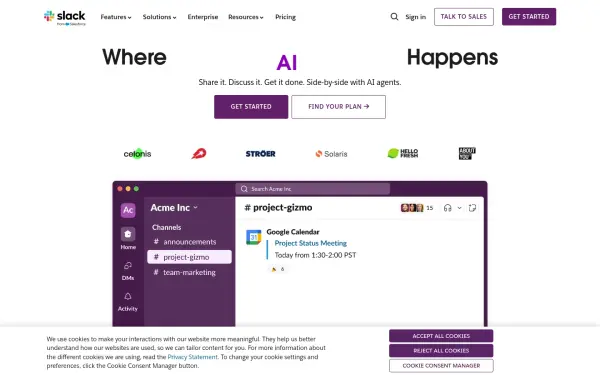Click the Celonis customer logo
Image resolution: width=600 pixels, height=375 pixels.
click(137, 154)
